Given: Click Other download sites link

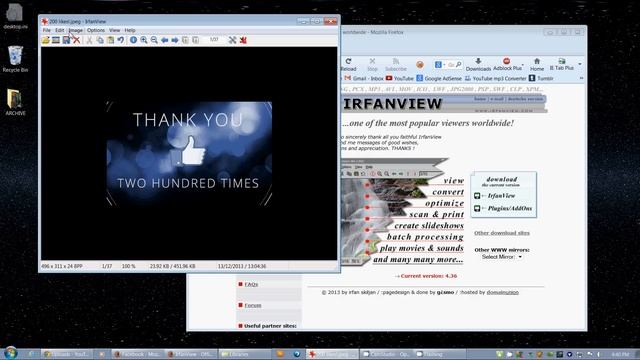Looking at the screenshot, I should (x=502, y=233).
